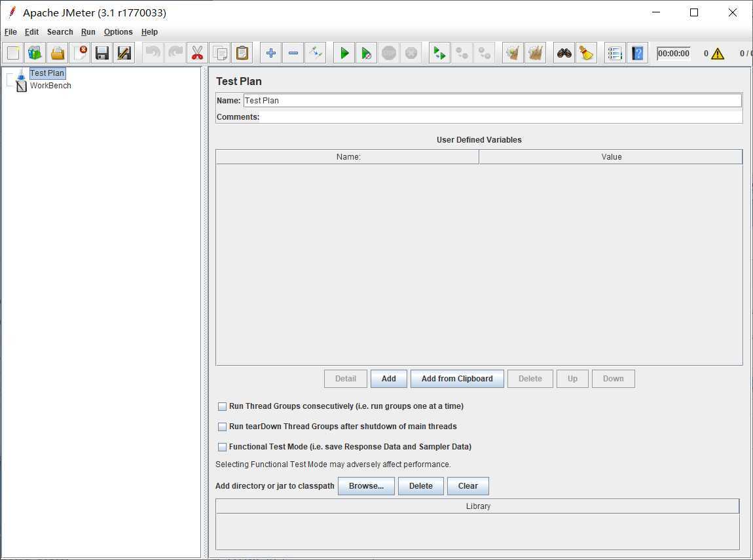
Task: Click the Browse... classpath button
Action: pyautogui.click(x=366, y=486)
